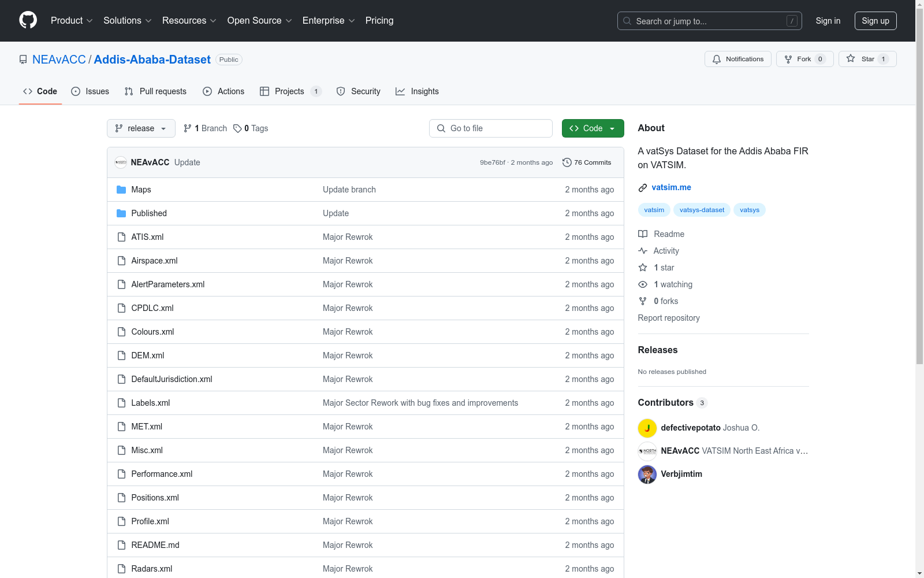This screenshot has height=578, width=924.
Task: Click the Positions.xml file icon
Action: (121, 498)
